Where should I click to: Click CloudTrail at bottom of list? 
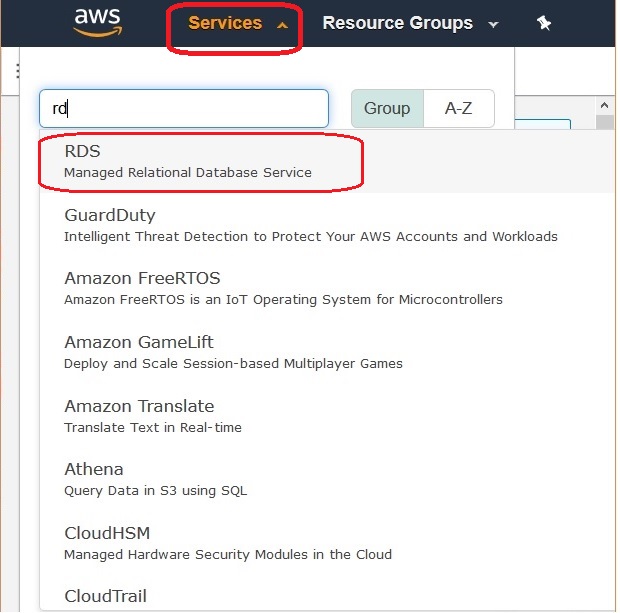coord(105,596)
